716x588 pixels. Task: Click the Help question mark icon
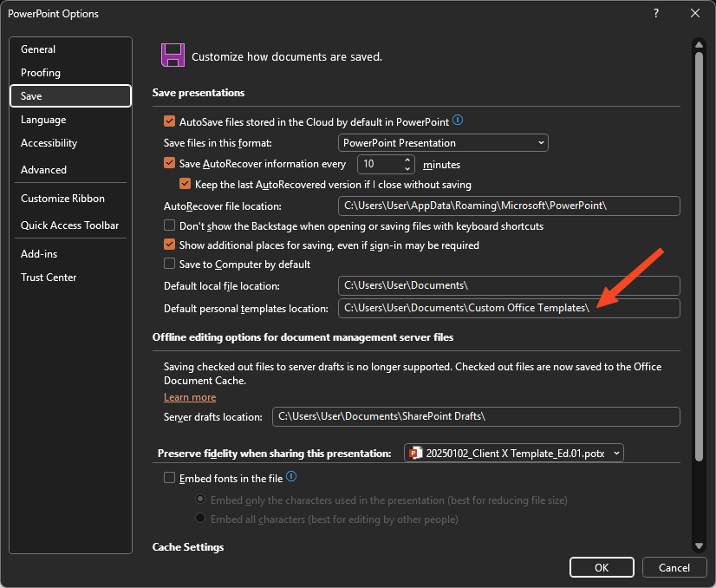(655, 13)
